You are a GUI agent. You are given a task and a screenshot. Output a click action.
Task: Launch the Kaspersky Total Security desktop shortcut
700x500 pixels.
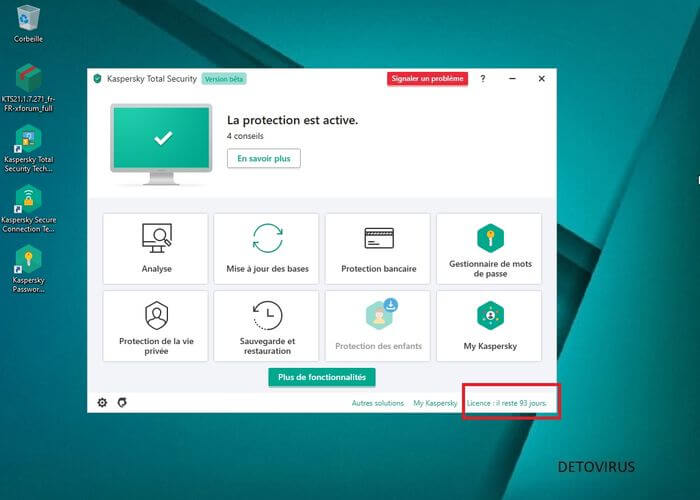pyautogui.click(x=28, y=149)
